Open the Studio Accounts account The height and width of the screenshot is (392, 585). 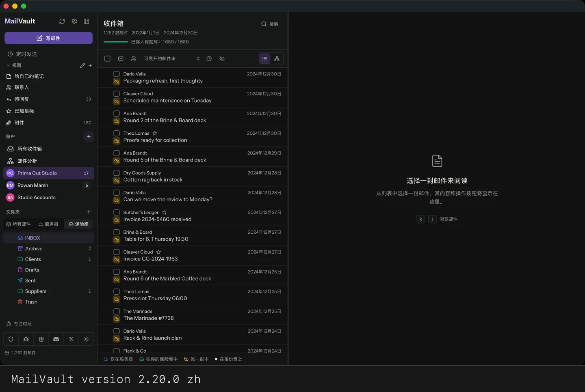click(49, 197)
